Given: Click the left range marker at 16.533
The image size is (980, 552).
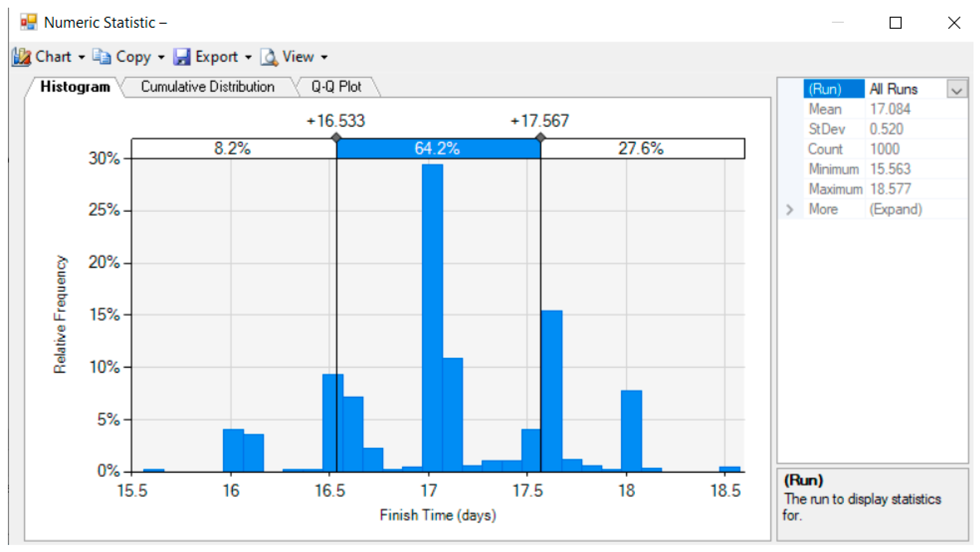Looking at the screenshot, I should (x=336, y=137).
